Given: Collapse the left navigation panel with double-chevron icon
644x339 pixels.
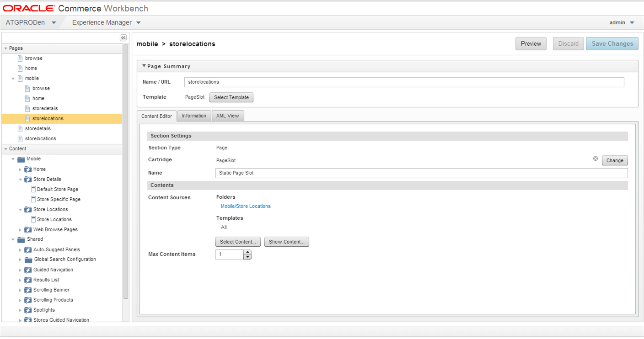Looking at the screenshot, I should click(123, 38).
